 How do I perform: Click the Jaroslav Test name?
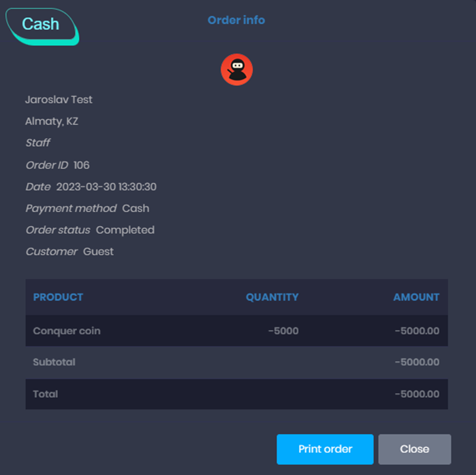click(58, 99)
